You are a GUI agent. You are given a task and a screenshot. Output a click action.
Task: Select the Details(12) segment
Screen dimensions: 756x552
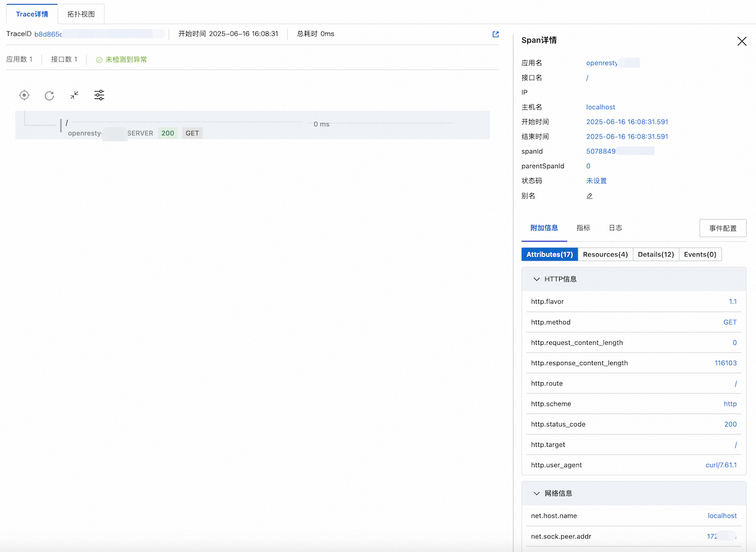[x=656, y=254]
